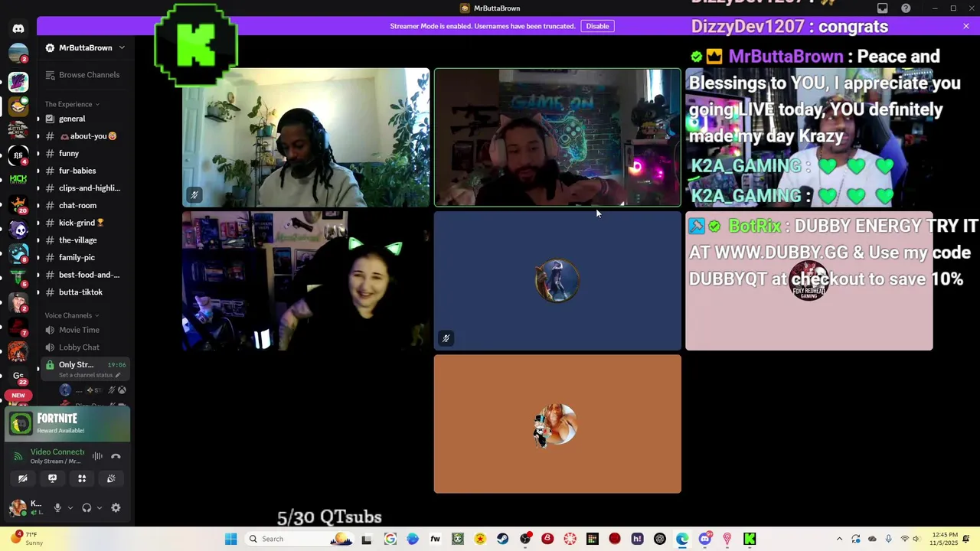The image size is (980, 551).
Task: Click Video Connected status text
Action: pyautogui.click(x=57, y=452)
